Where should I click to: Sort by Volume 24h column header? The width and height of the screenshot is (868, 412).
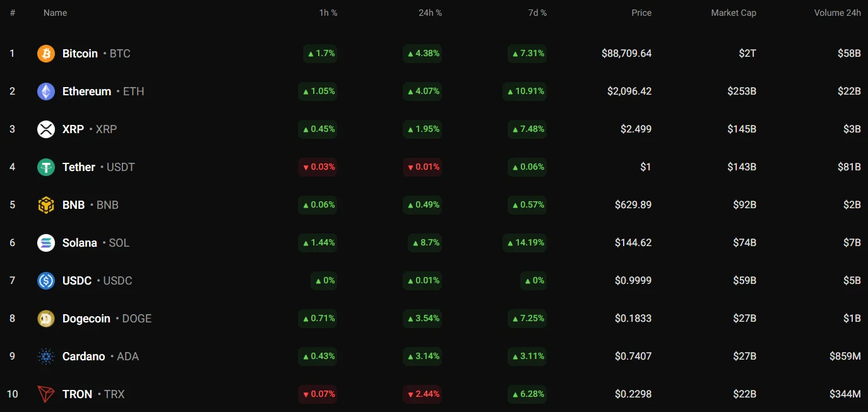(x=837, y=13)
